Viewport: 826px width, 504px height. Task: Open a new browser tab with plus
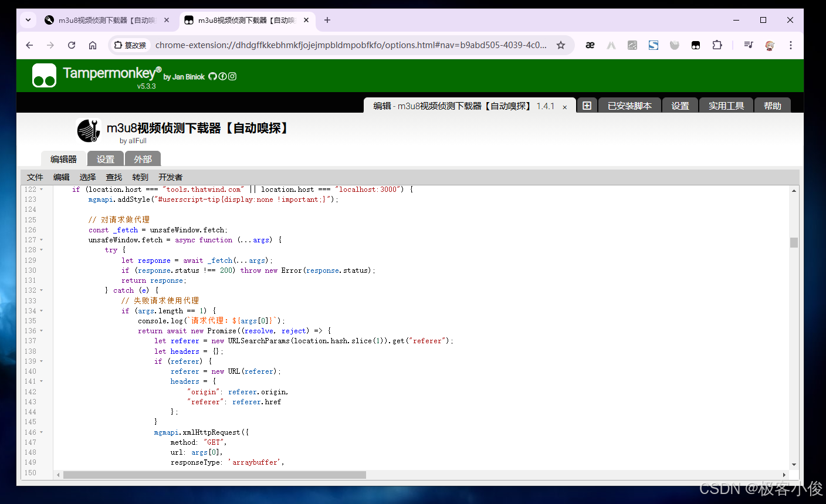(327, 20)
